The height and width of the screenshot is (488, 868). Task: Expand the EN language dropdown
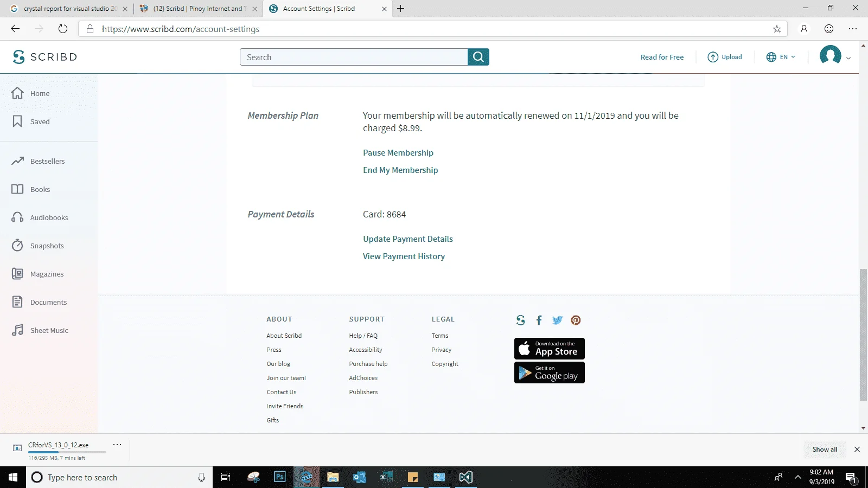click(781, 57)
